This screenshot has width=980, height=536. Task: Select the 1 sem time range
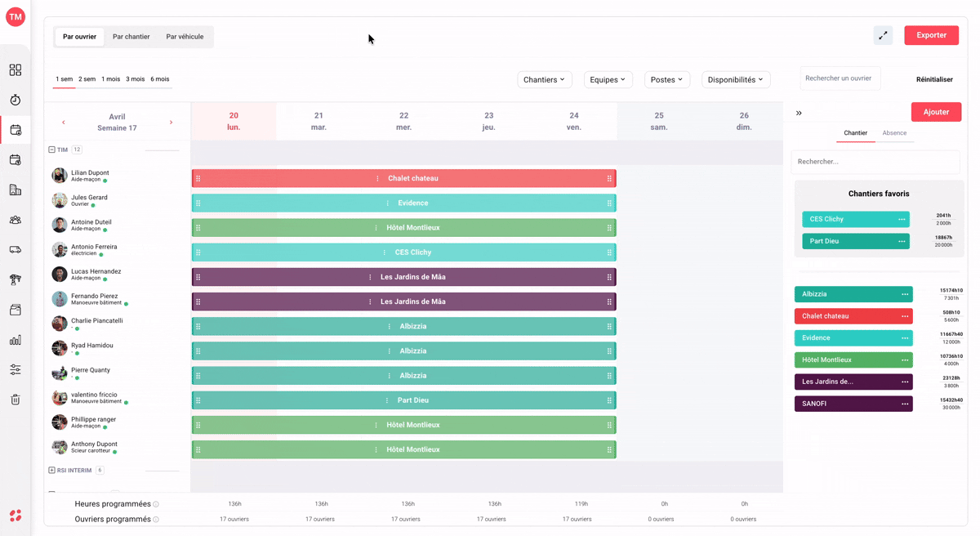(x=64, y=79)
